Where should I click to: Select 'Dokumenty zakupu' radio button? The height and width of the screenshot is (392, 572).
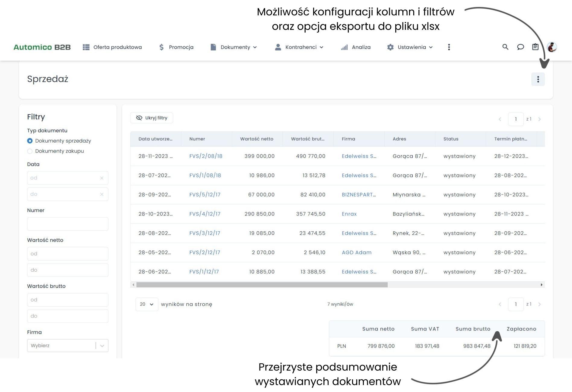click(30, 151)
